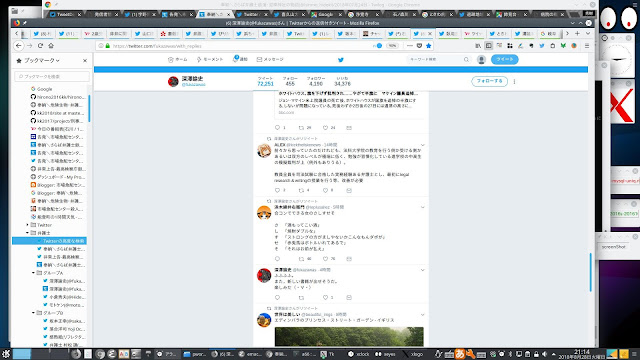Image resolution: width=640 pixels, height=360 pixels.
Task: Switch to the xeyes taskbar entry
Action: pyautogui.click(x=385, y=354)
